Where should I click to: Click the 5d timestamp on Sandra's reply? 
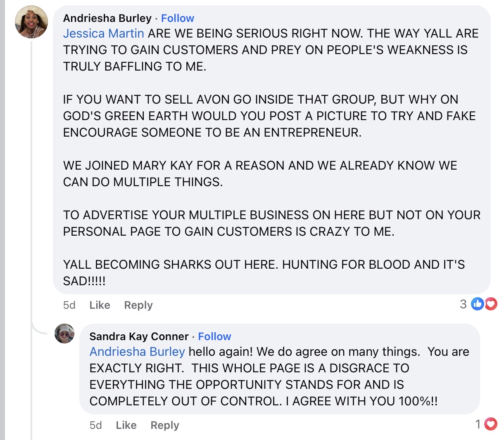95,425
